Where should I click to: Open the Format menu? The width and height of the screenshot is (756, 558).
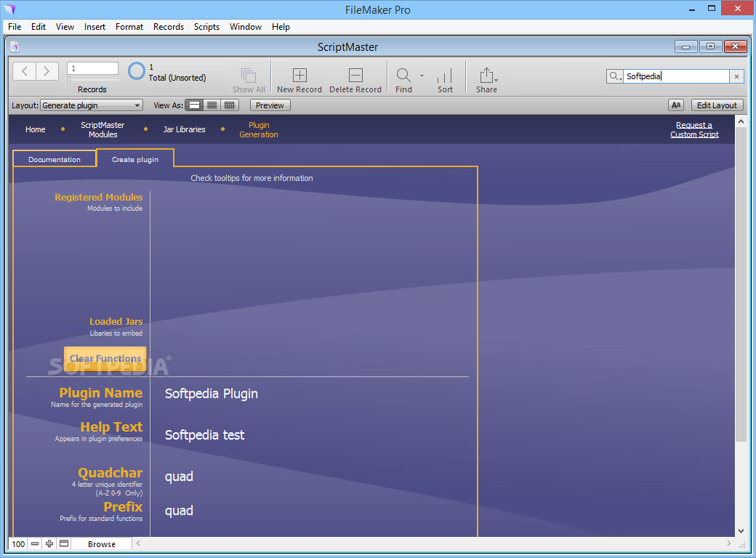click(x=129, y=26)
